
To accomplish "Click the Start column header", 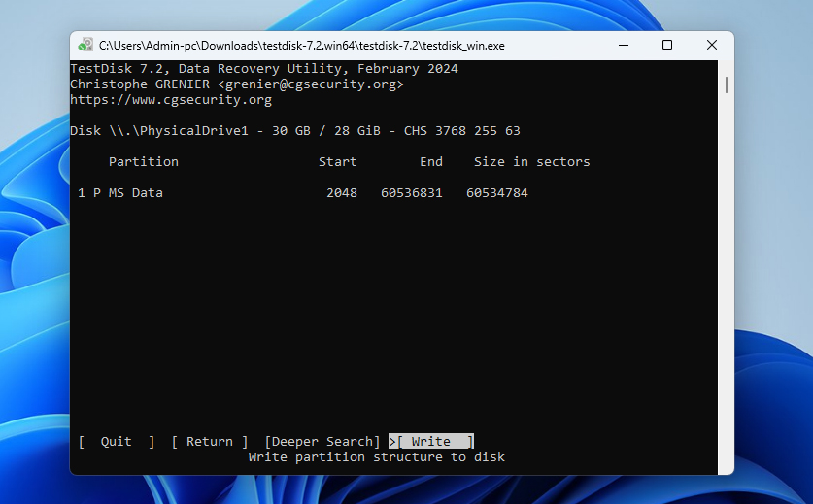I will [338, 162].
